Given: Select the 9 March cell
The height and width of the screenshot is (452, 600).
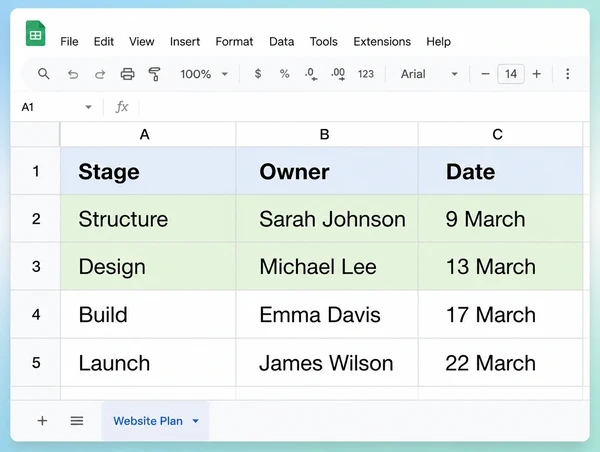Looking at the screenshot, I should tap(501, 219).
